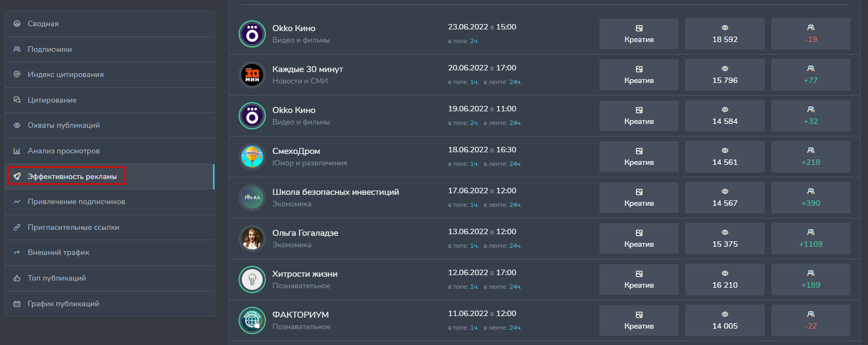Go to Привлечение подписчиков section
Screen dimensions: 868x345
tap(76, 201)
